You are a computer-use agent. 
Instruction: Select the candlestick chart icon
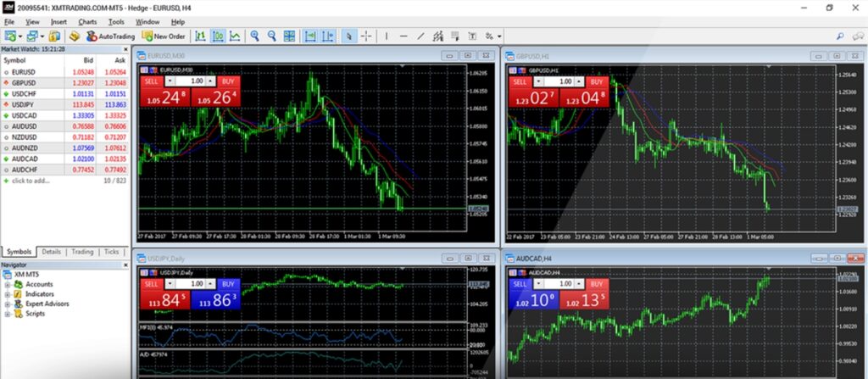(x=217, y=36)
